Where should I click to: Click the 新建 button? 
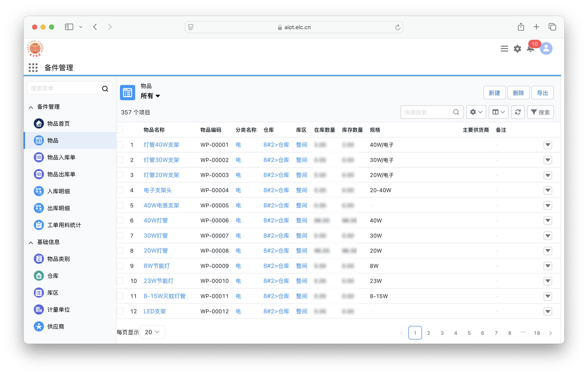[x=494, y=93]
